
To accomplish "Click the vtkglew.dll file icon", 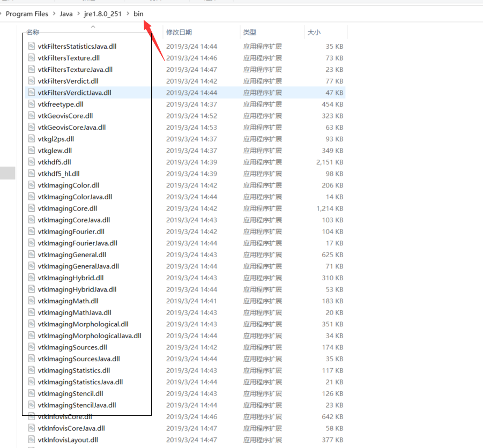I will pyautogui.click(x=31, y=150).
